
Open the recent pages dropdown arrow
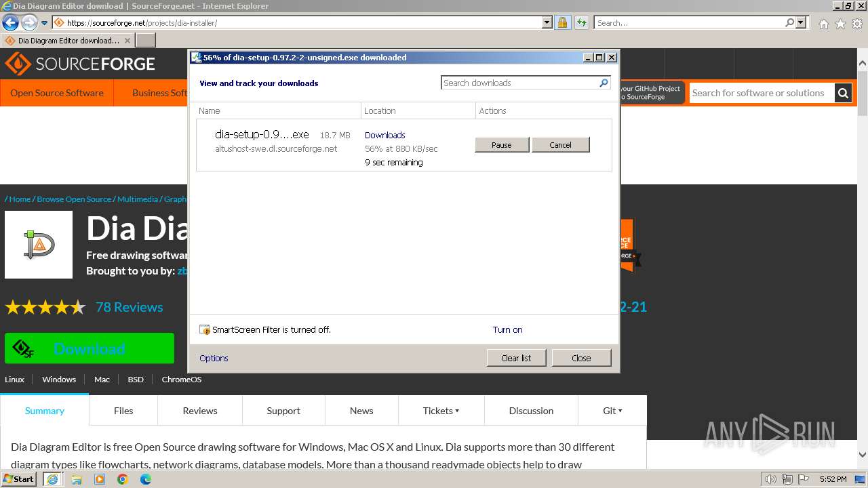(45, 23)
